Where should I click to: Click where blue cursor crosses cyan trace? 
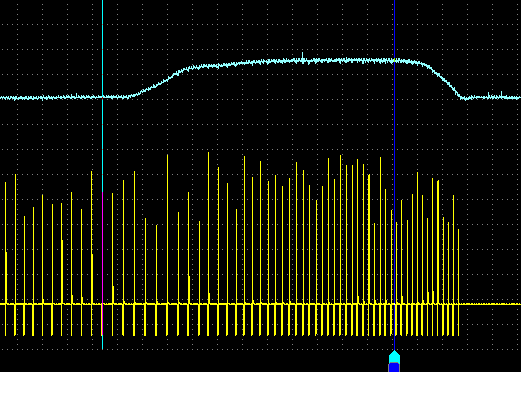(394, 61)
